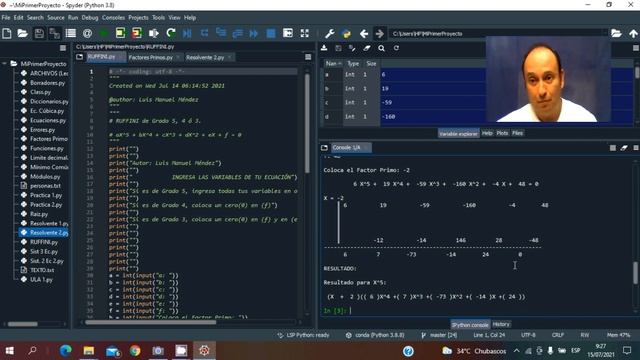Click LSP Python: ready status
Screen dimensions: 640x360
point(303,335)
